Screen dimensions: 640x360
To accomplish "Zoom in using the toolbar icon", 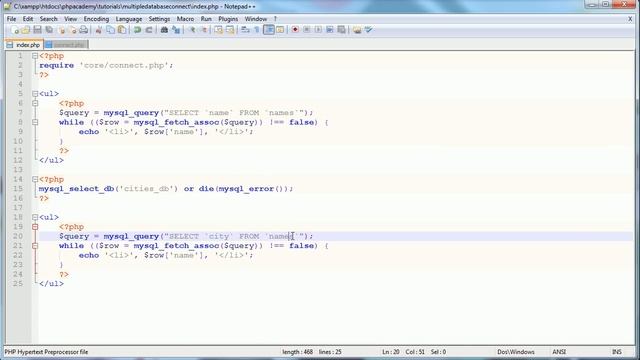I will [191, 30].
